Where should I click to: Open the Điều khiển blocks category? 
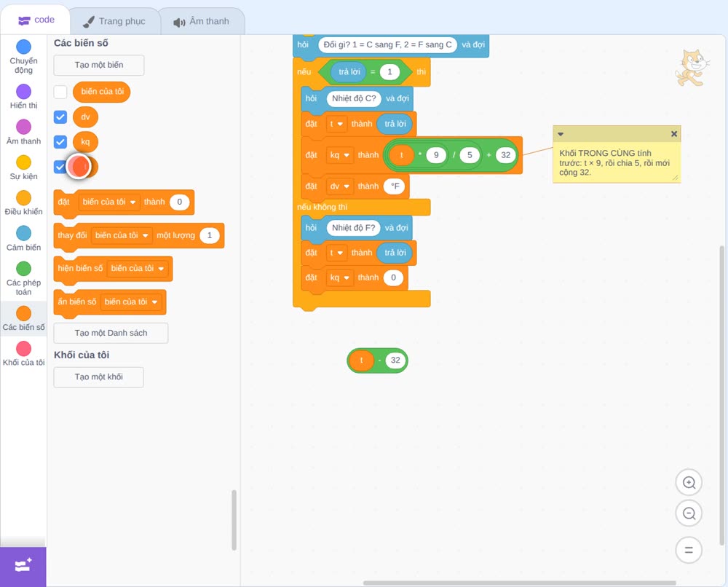pyautogui.click(x=23, y=203)
